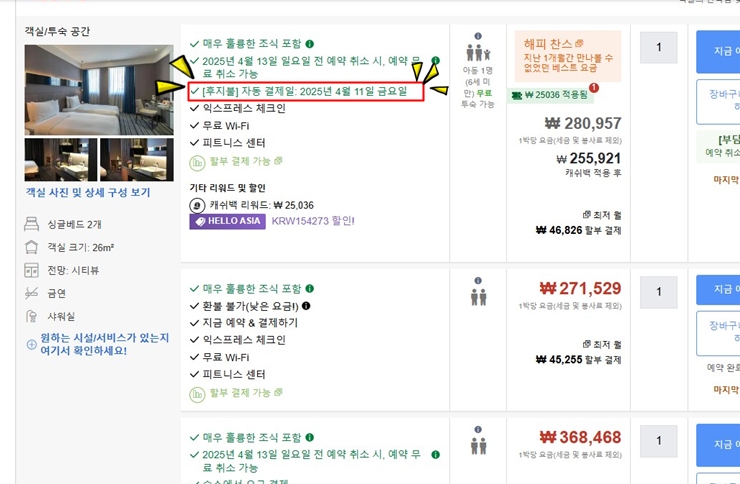Viewport: 740px width, 484px height.
Task: Open right bathroom thumbnail photo
Action: (x=137, y=159)
